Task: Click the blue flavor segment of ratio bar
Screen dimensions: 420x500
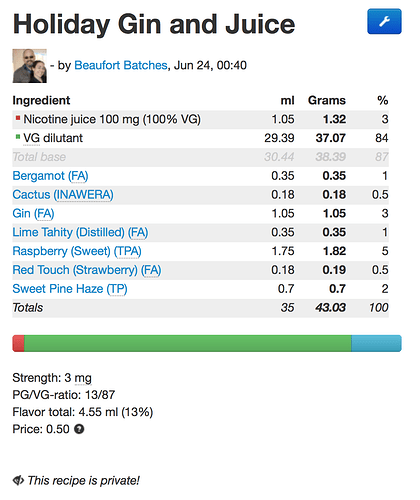Action: tap(376, 343)
